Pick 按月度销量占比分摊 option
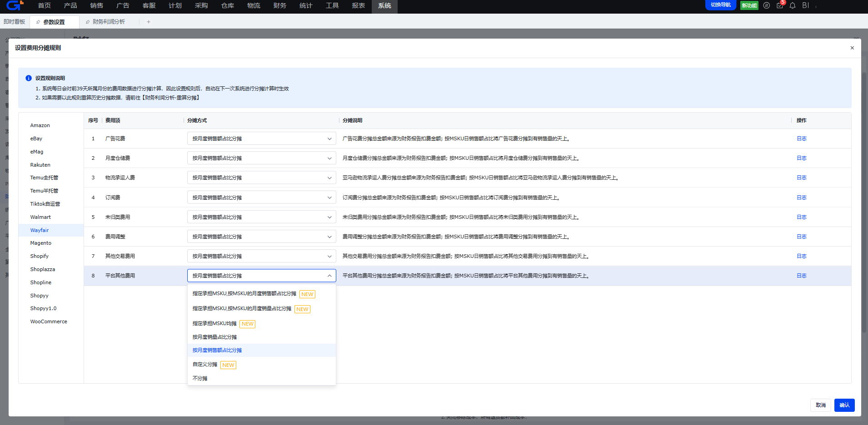Viewport: 868px width, 425px height. click(215, 337)
